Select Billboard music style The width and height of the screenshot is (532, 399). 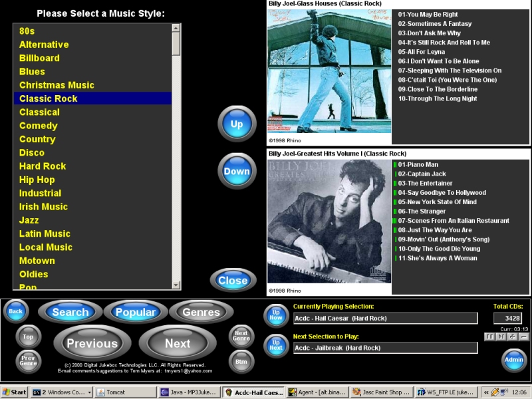click(92, 58)
